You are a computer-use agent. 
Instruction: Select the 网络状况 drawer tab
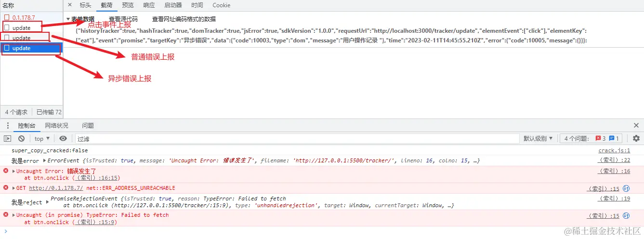[x=57, y=125]
